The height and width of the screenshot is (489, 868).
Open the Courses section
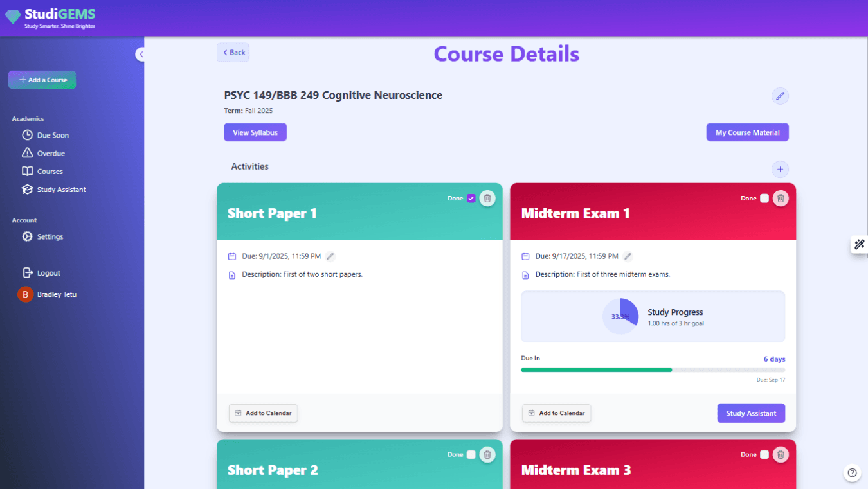click(x=51, y=171)
